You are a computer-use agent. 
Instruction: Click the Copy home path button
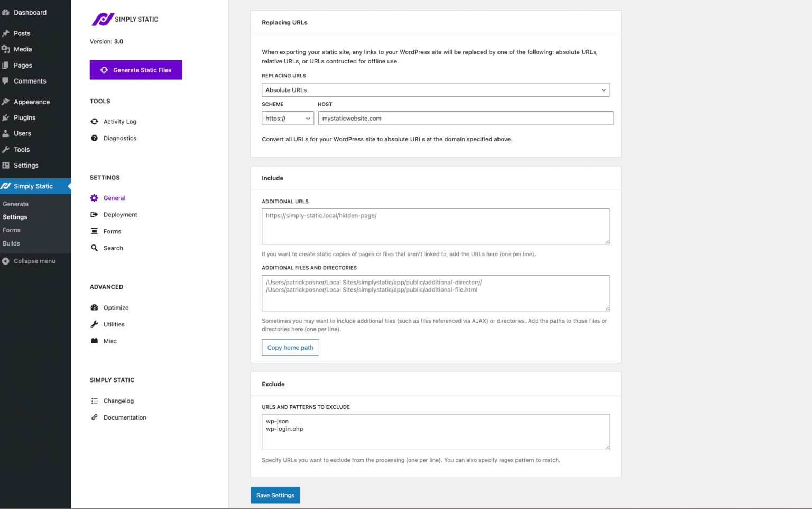coord(290,348)
